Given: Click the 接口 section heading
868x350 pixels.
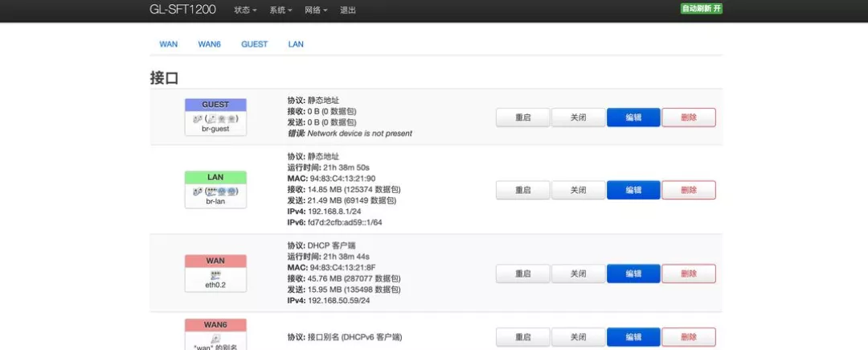Looking at the screenshot, I should click(164, 77).
